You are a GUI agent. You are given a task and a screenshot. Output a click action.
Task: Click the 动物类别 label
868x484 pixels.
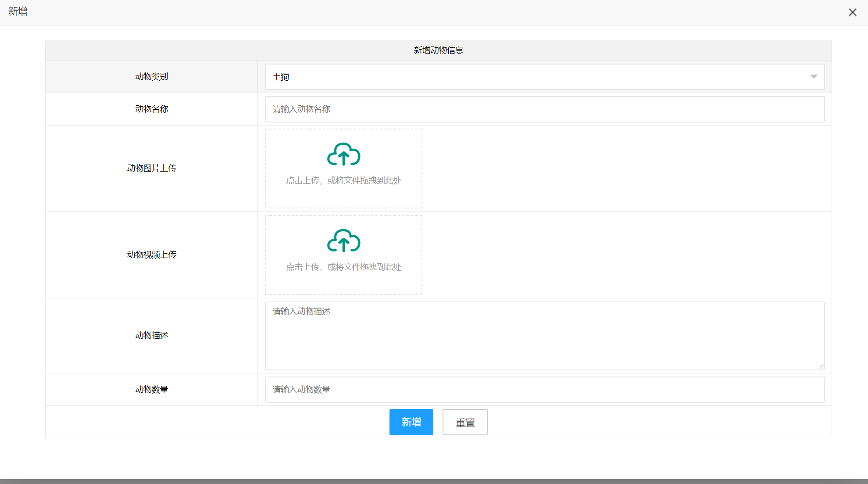(x=151, y=77)
